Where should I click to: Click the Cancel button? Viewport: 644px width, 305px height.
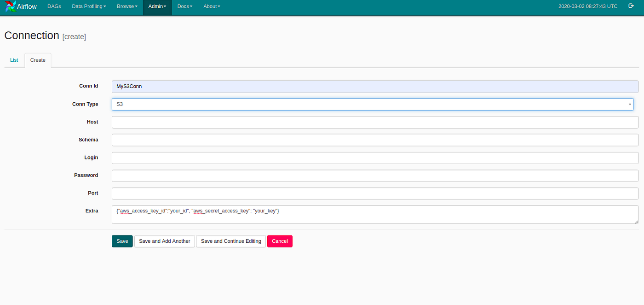(280, 241)
